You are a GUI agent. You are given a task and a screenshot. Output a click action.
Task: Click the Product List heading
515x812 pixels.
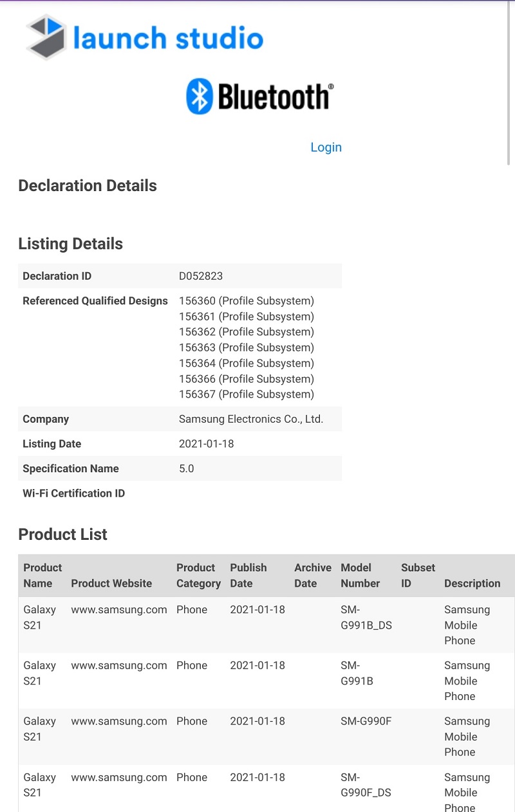click(62, 534)
